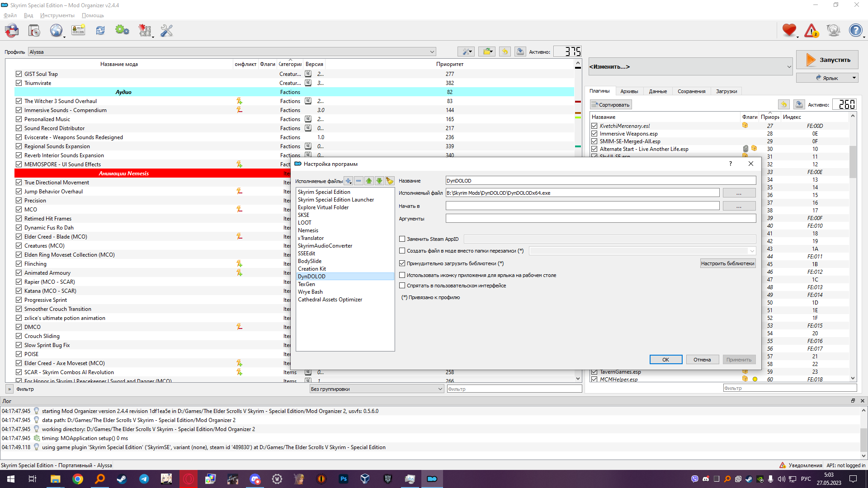Open Nexus globe icon in main toolbar
Screen dimensions: 868x488
click(x=56, y=31)
